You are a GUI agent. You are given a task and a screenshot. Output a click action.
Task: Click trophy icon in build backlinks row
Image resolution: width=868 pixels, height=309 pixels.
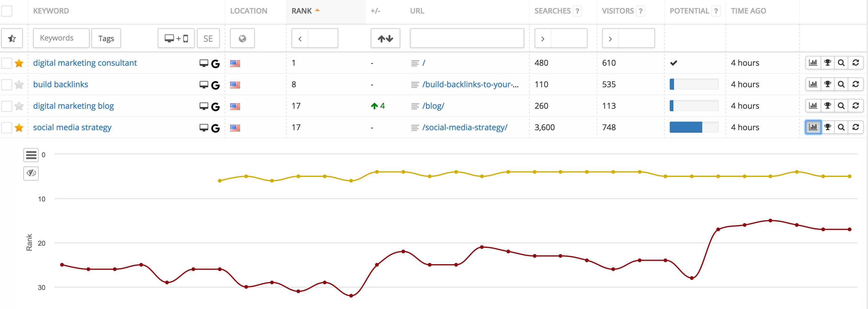point(827,84)
